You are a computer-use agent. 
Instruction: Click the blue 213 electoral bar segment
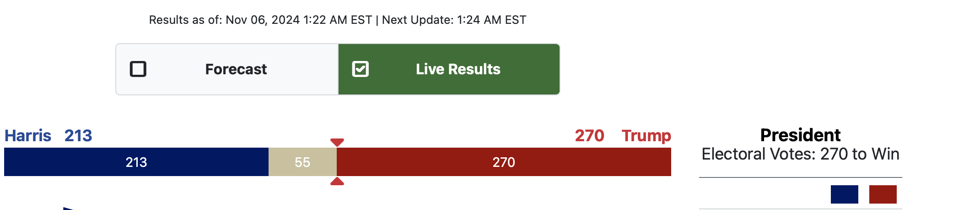[136, 162]
